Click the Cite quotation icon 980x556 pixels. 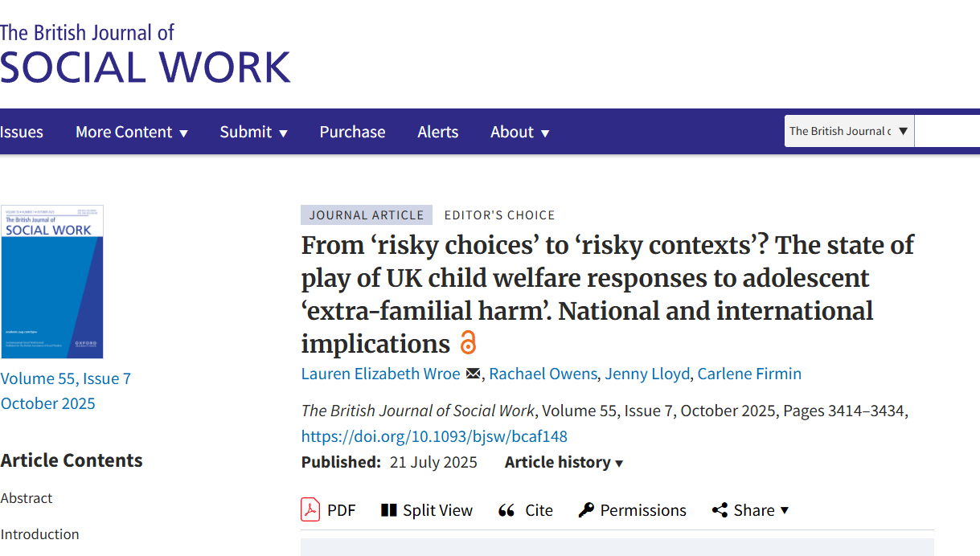pyautogui.click(x=506, y=510)
